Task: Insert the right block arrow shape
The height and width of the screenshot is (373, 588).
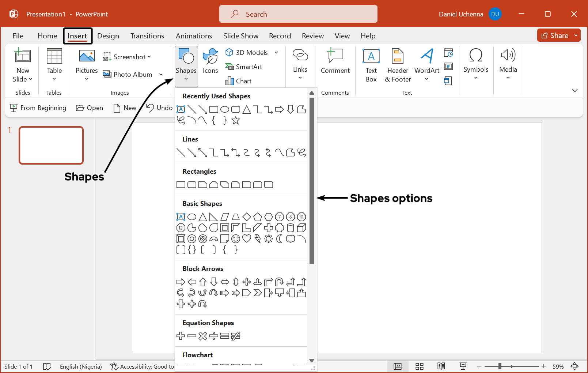Action: tap(181, 282)
